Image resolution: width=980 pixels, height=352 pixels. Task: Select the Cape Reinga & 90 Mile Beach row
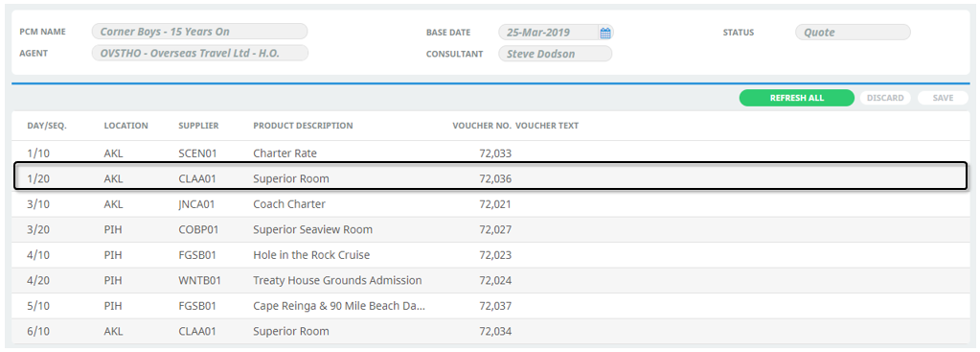coord(490,306)
